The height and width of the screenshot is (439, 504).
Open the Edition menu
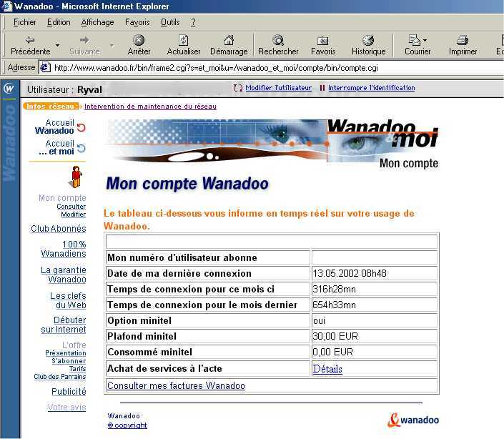59,22
